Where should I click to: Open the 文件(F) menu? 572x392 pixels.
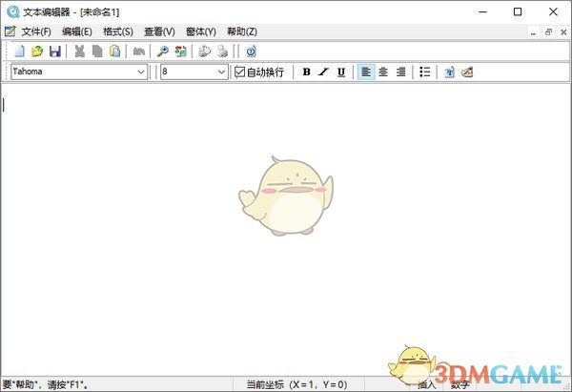coord(36,31)
